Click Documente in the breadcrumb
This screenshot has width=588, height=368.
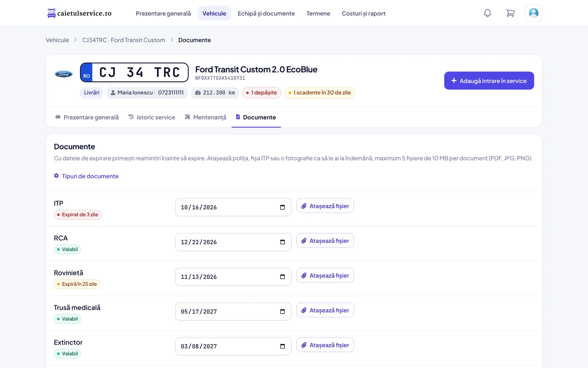point(194,40)
